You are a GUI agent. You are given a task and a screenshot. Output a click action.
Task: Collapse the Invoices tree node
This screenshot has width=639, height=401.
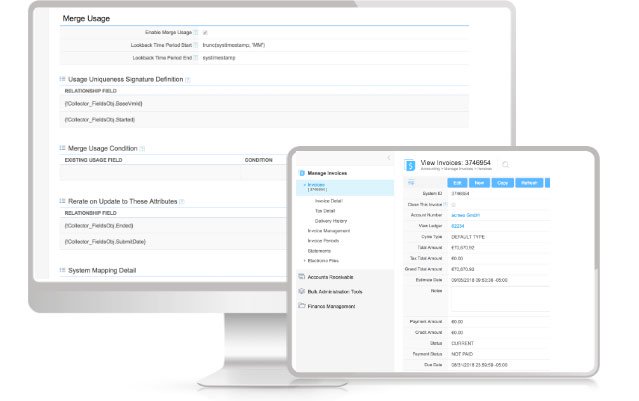click(304, 185)
